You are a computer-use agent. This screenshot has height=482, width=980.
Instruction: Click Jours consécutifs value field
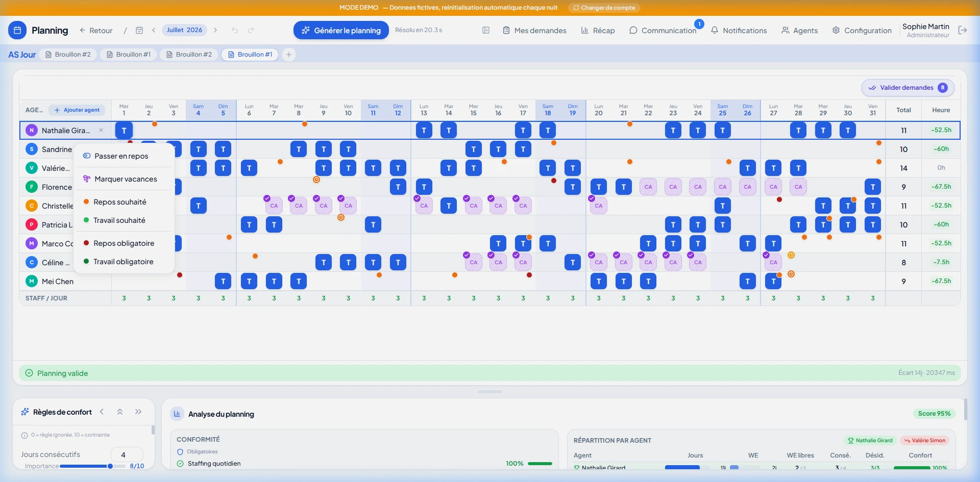(x=127, y=454)
